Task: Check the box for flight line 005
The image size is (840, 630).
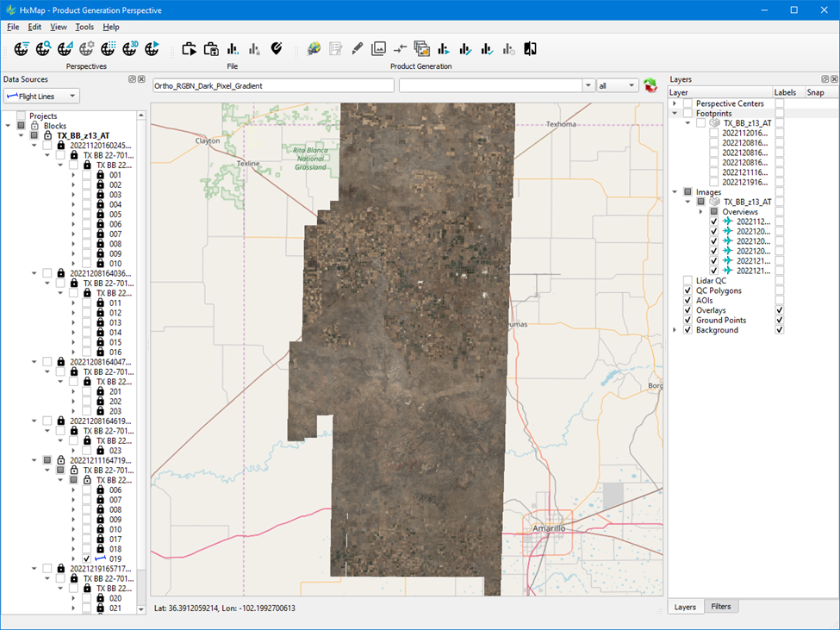Action: tap(87, 215)
